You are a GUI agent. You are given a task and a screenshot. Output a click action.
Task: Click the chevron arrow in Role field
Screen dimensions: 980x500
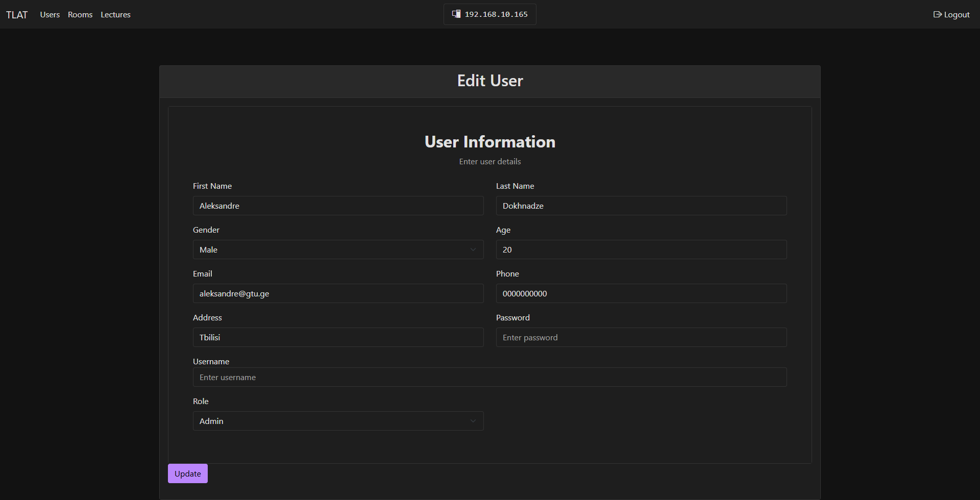(x=473, y=421)
